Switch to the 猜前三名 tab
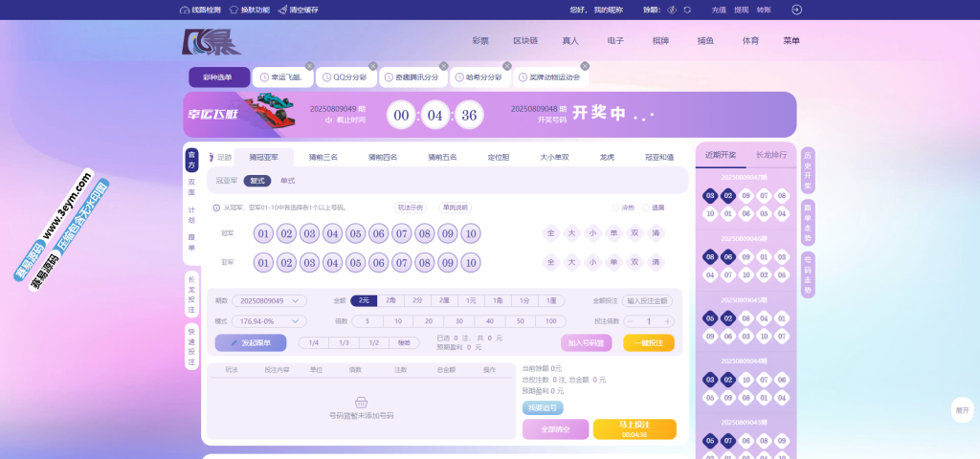Viewport: 980px width, 459px height. point(323,157)
